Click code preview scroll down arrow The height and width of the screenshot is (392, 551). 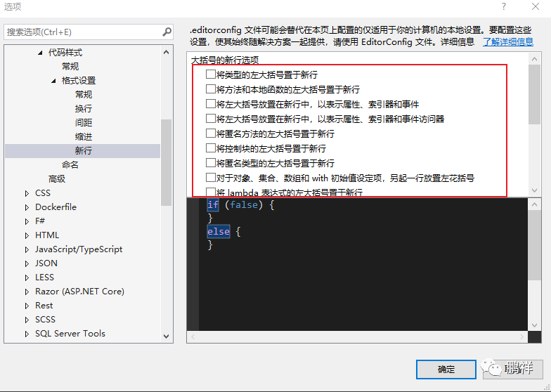pyautogui.click(x=534, y=325)
